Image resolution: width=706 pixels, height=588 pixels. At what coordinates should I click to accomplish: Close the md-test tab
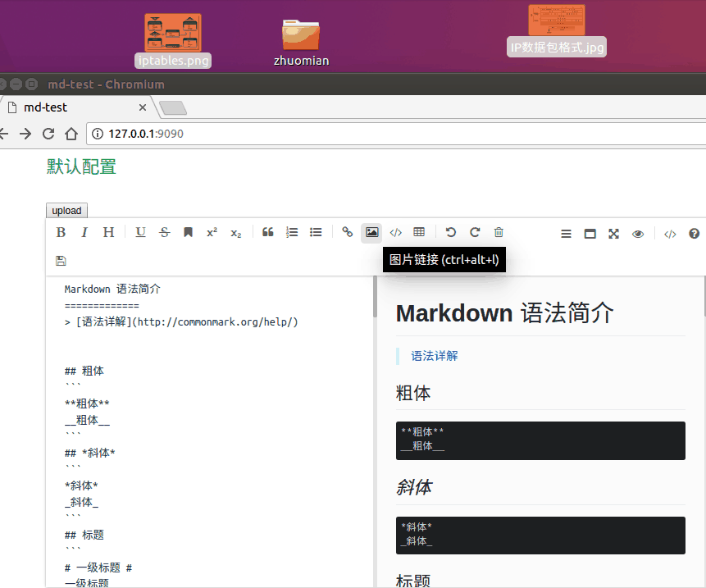coord(143,107)
